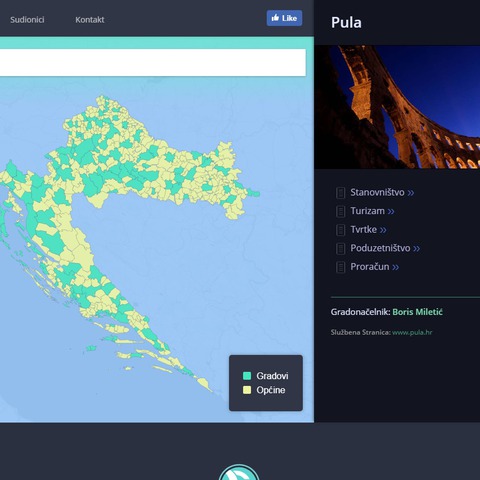The height and width of the screenshot is (480, 480).
Task: Click the Pula arena photo
Action: coord(397,107)
